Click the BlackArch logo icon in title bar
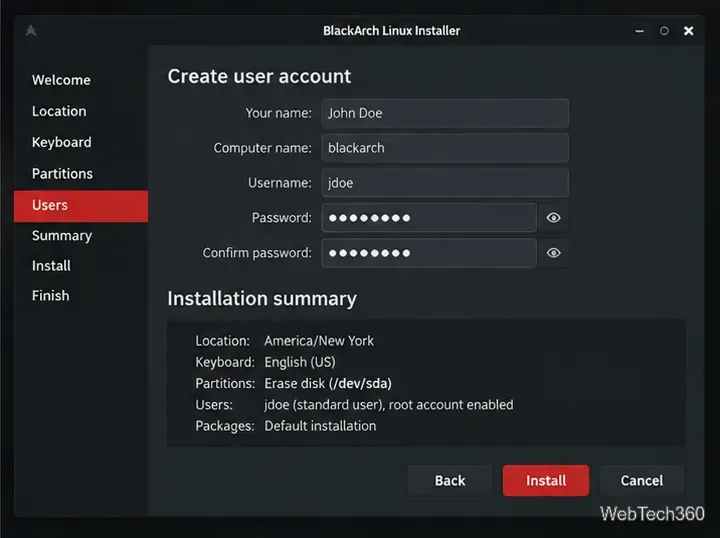This screenshot has width=720, height=538. coord(31,31)
